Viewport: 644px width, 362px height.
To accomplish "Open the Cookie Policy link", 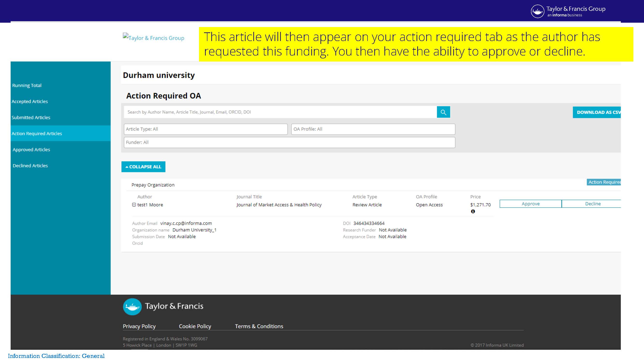I will [195, 326].
